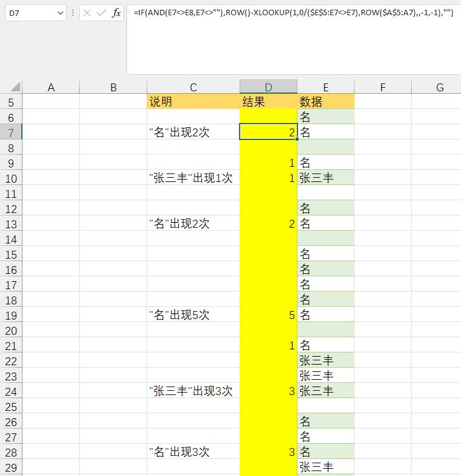Open the Insert Function fx icon
461x476 pixels.
(116, 13)
